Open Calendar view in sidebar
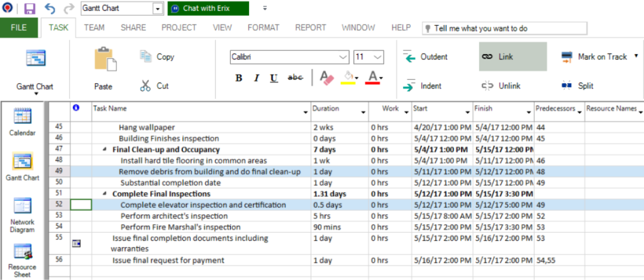 coord(22,121)
